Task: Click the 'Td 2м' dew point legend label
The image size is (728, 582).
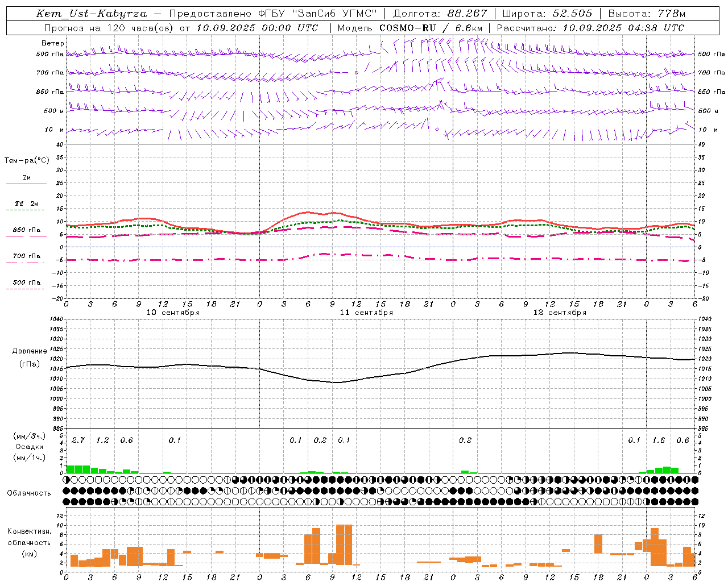Action: tap(27, 203)
